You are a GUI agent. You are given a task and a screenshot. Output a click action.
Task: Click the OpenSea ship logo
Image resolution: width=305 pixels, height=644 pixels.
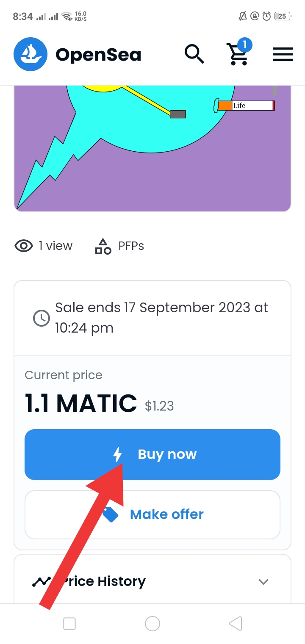[x=30, y=54]
